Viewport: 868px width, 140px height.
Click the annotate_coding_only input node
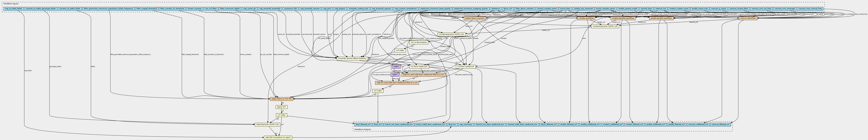(358, 8)
